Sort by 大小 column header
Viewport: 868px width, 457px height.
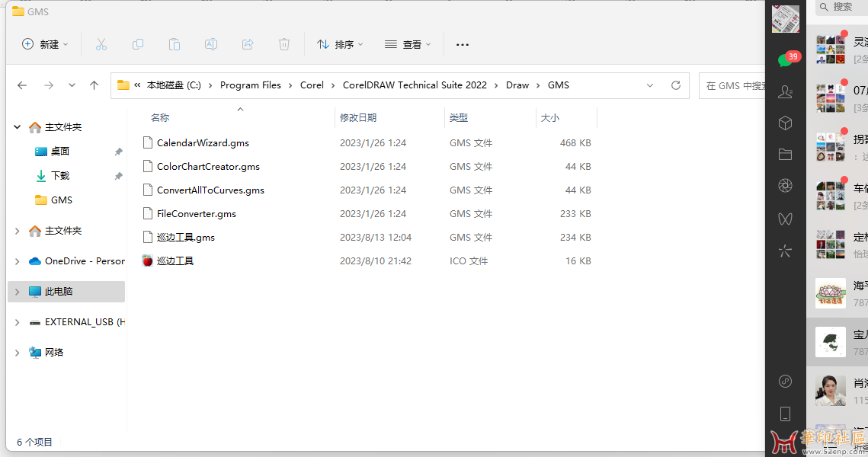(x=550, y=118)
